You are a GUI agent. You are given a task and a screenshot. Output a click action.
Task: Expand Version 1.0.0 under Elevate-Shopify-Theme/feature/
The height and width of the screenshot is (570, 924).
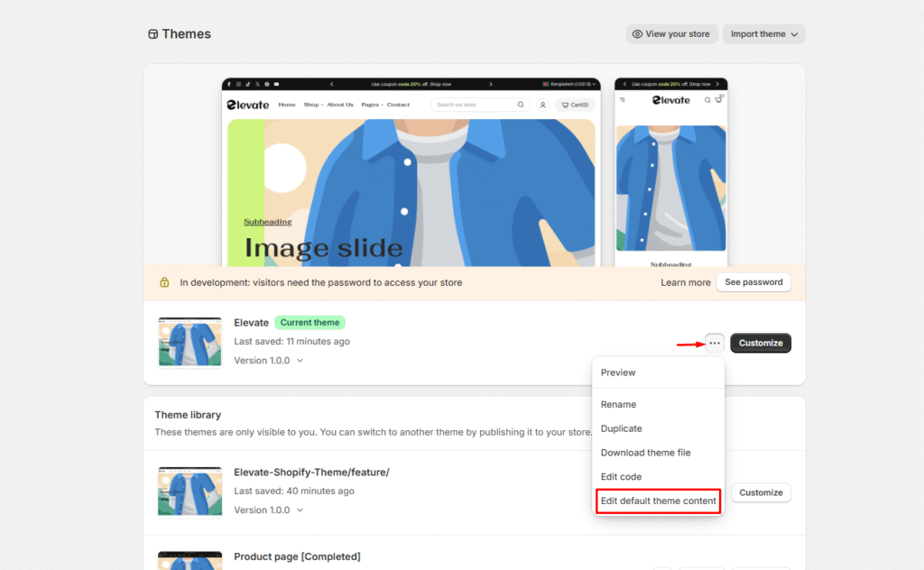269,510
